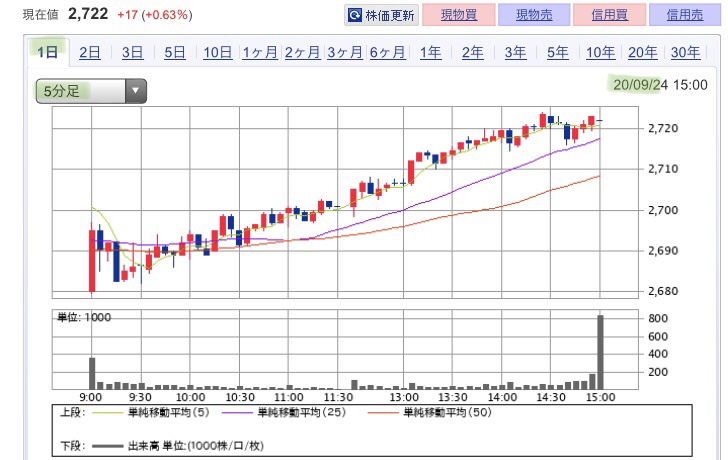This screenshot has height=460, width=728.
Task: Click the 800 volume axis label
Action: (658, 318)
